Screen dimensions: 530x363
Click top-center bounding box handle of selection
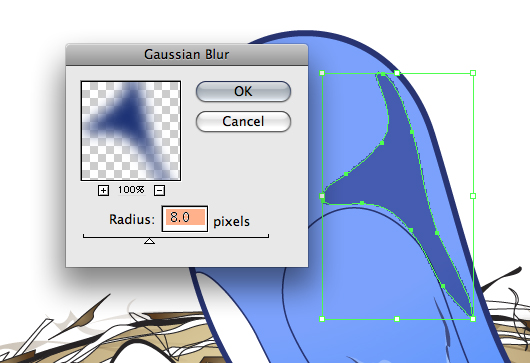coord(397,73)
